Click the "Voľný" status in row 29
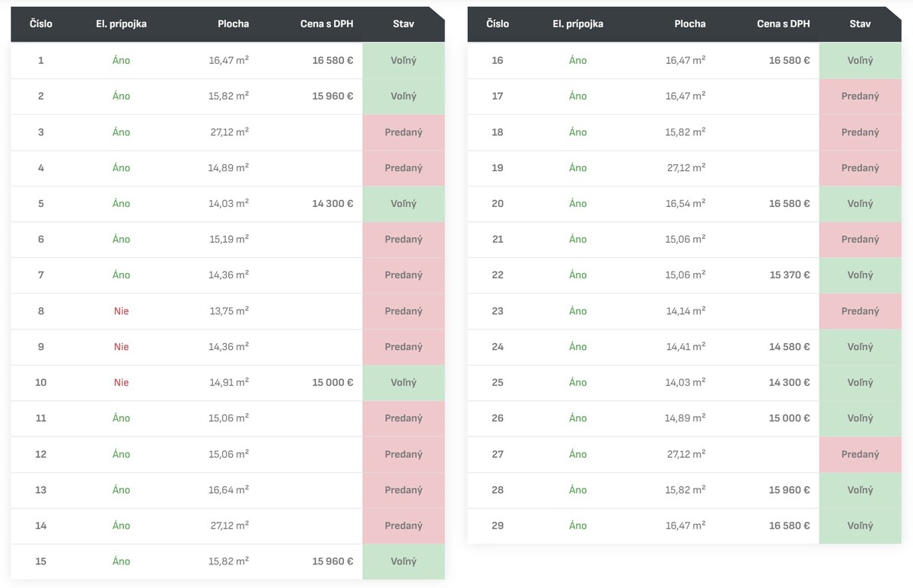Viewport: 913px width, 588px height. click(860, 526)
